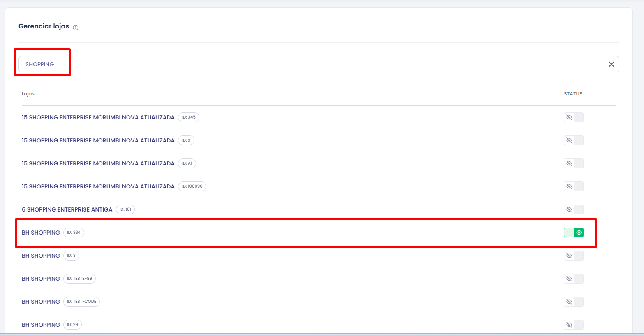Click the ID: X badge
The image size is (644, 335).
pos(186,140)
